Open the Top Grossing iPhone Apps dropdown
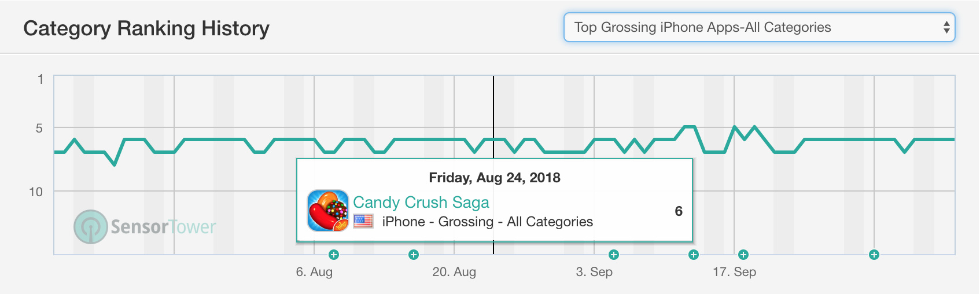 click(x=759, y=27)
